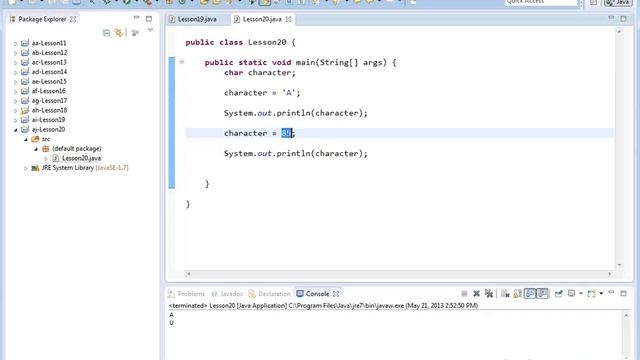Maximize the editor area
Viewport: 640px width, 360px height.
623,18
